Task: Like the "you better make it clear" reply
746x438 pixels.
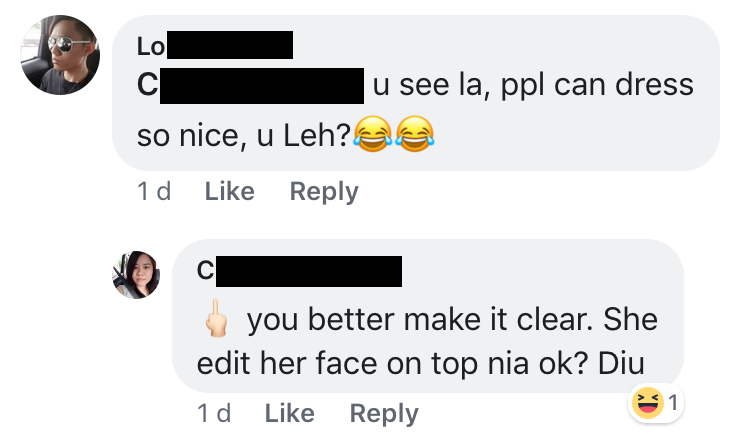Action: (x=290, y=412)
